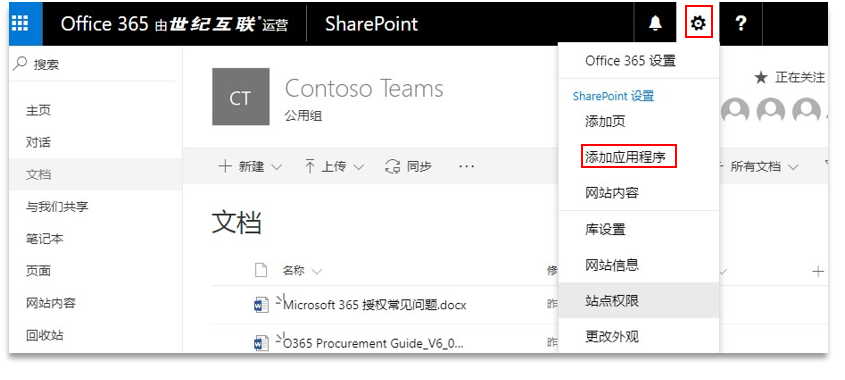
Task: Go to 主页 in left navigation
Action: [x=38, y=110]
